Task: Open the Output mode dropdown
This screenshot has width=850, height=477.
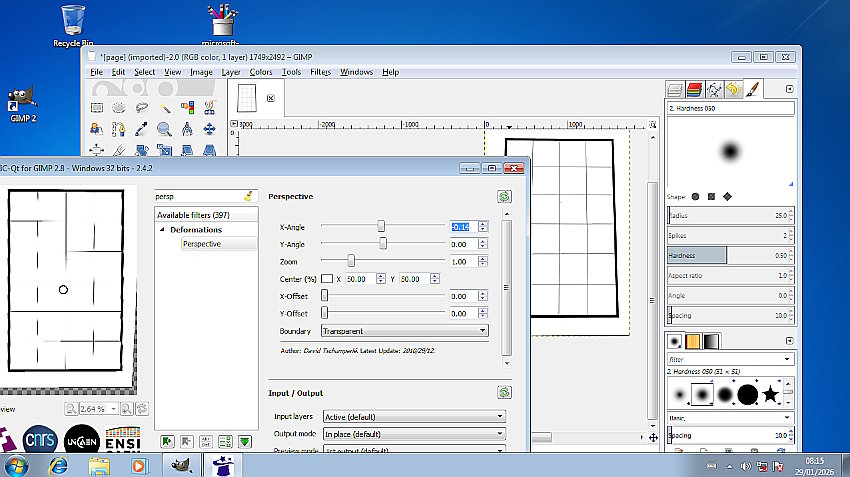Action: click(x=415, y=434)
